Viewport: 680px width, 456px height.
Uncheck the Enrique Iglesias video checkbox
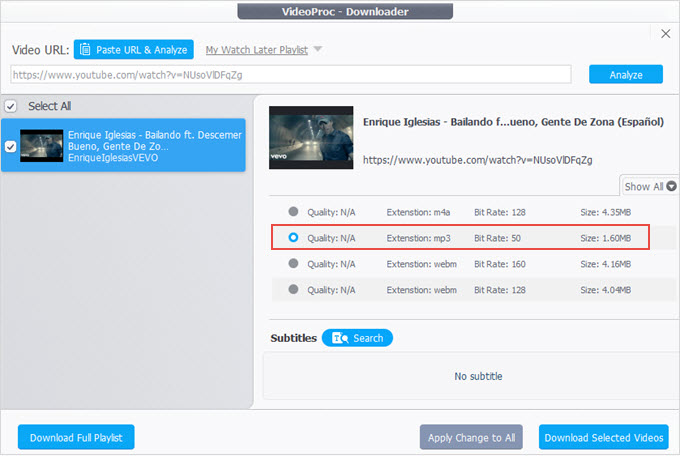11,147
